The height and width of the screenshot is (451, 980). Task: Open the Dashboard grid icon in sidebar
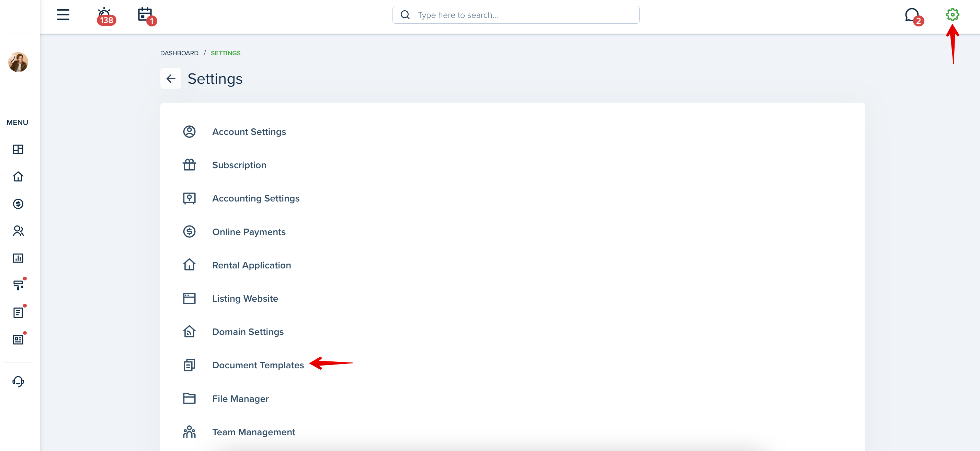18,149
